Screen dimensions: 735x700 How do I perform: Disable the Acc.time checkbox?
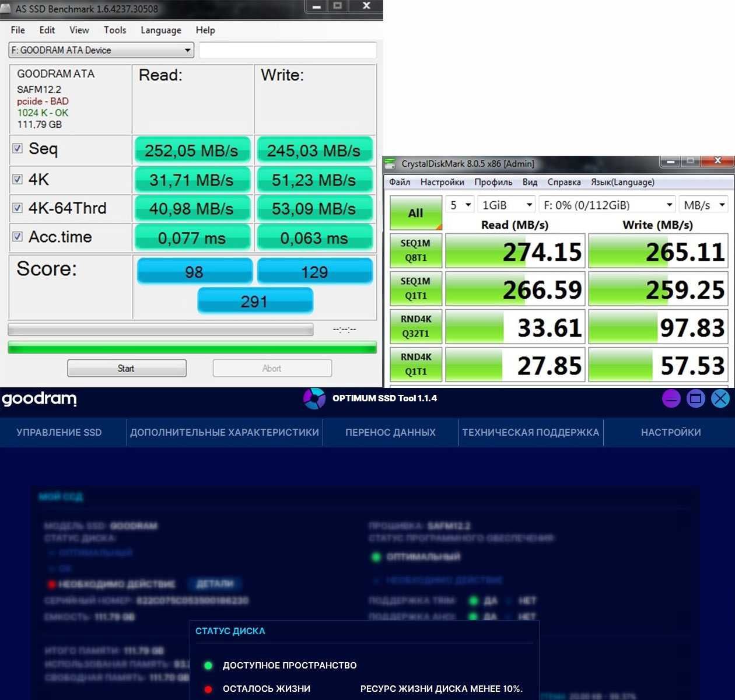click(17, 236)
